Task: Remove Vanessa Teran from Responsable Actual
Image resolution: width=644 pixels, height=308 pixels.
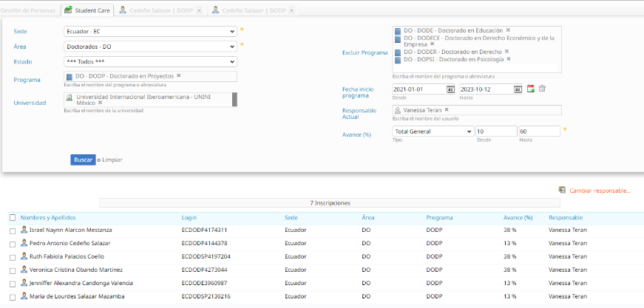Action: [447, 110]
